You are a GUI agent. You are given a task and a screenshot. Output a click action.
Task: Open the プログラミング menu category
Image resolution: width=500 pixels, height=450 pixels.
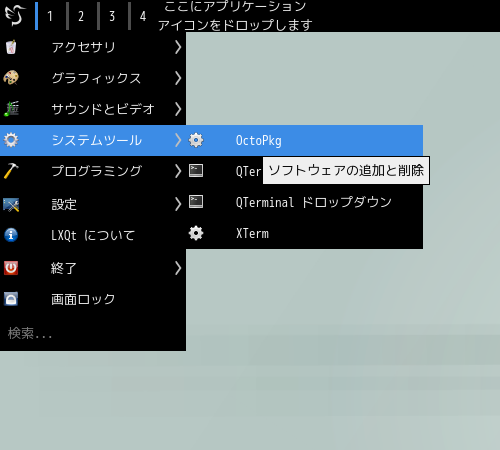(93, 171)
